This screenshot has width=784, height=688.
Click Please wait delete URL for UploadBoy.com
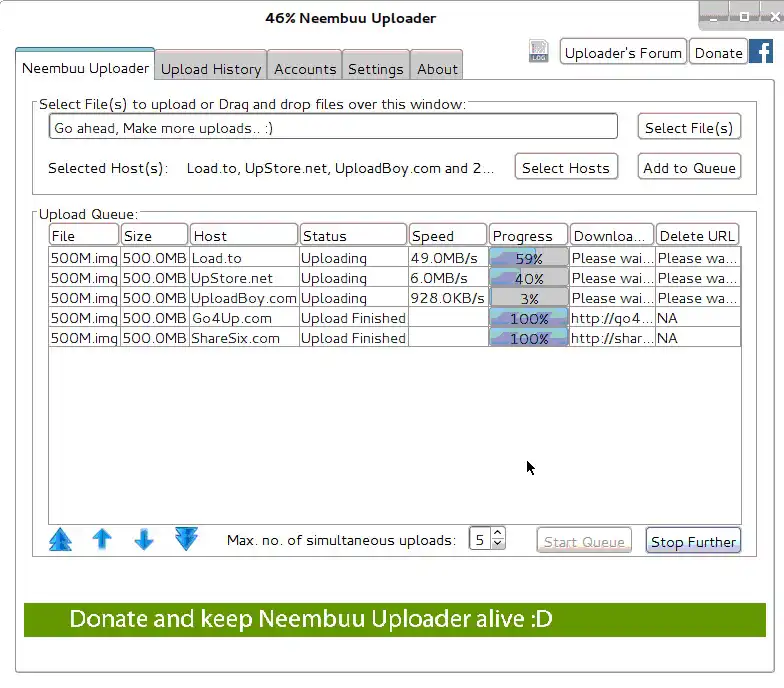click(698, 298)
